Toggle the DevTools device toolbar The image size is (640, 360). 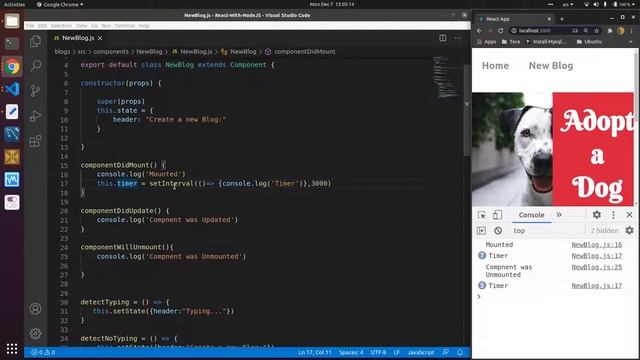pos(497,215)
